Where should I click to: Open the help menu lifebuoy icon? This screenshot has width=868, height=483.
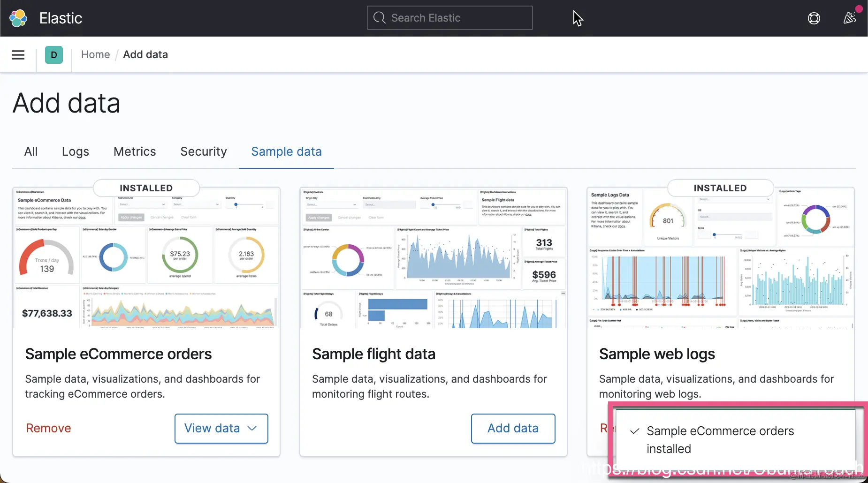point(814,18)
